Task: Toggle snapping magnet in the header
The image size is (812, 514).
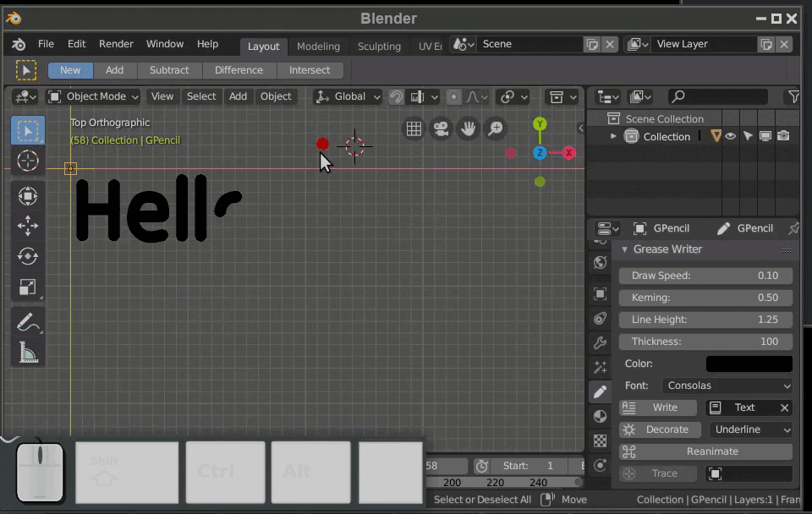Action: (396, 96)
